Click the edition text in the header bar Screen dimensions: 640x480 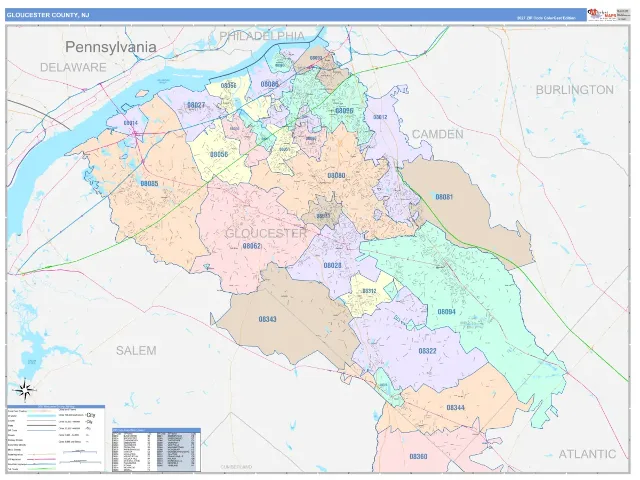(546, 18)
